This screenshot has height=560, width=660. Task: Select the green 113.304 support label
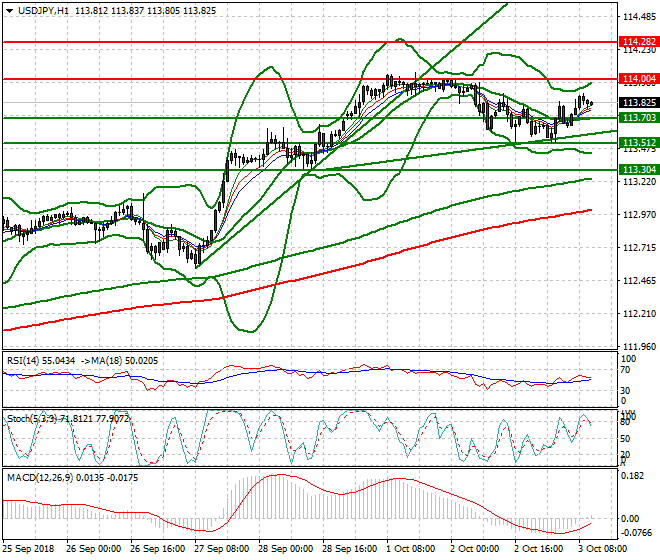(639, 170)
